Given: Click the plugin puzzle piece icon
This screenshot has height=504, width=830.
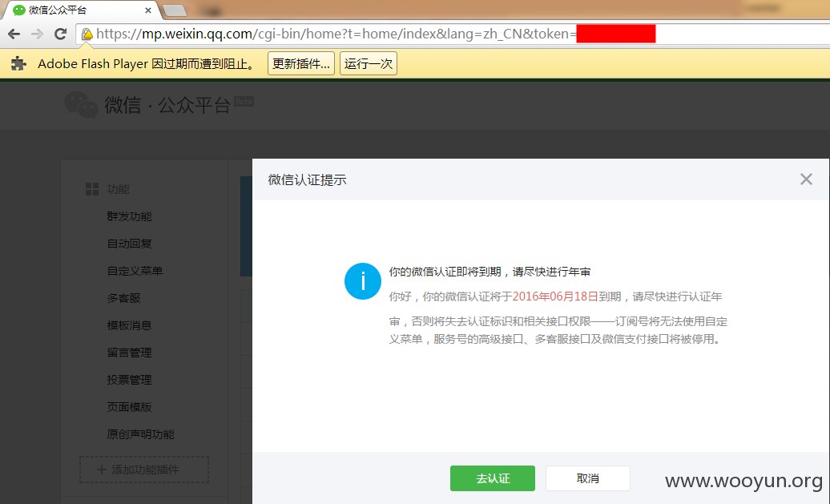Looking at the screenshot, I should point(18,63).
